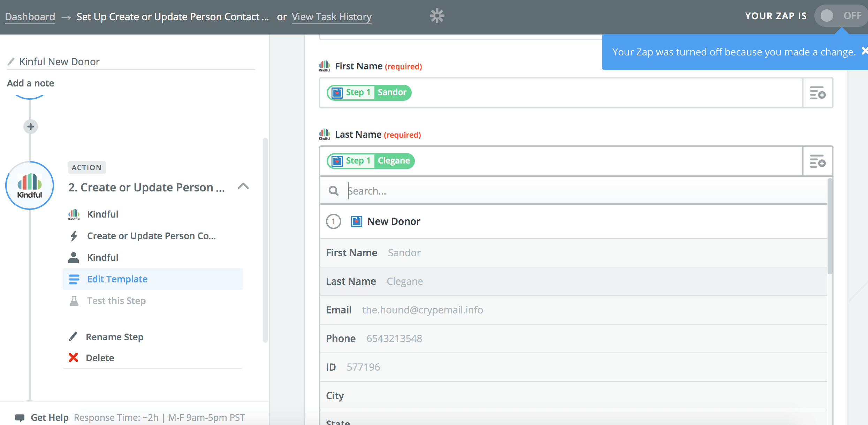Image resolution: width=868 pixels, height=425 pixels.
Task: Click the plus icon to add step
Action: 31,127
